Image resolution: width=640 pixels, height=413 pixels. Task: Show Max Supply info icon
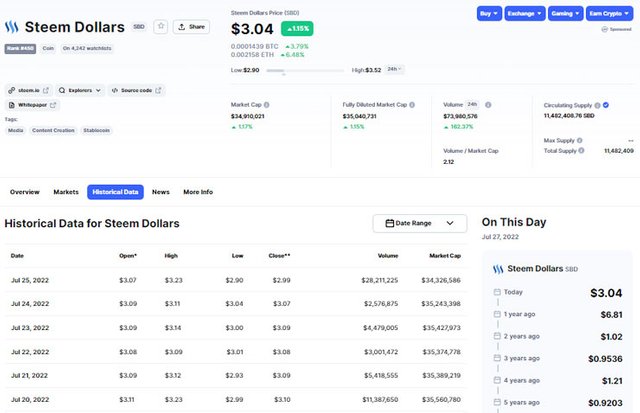click(580, 140)
